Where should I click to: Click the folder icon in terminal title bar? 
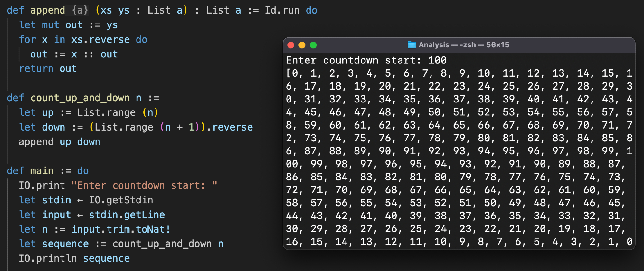click(x=412, y=45)
